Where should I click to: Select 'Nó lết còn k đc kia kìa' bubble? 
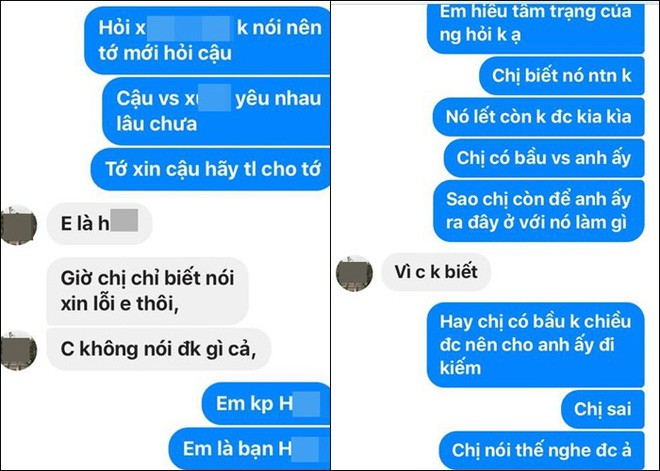tap(539, 117)
